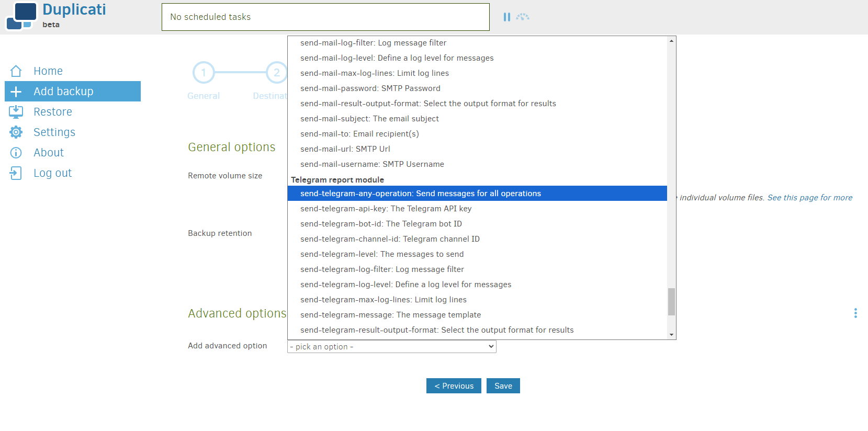This screenshot has width=868, height=431.
Task: Select send-telegram-bot-id option
Action: (477, 224)
